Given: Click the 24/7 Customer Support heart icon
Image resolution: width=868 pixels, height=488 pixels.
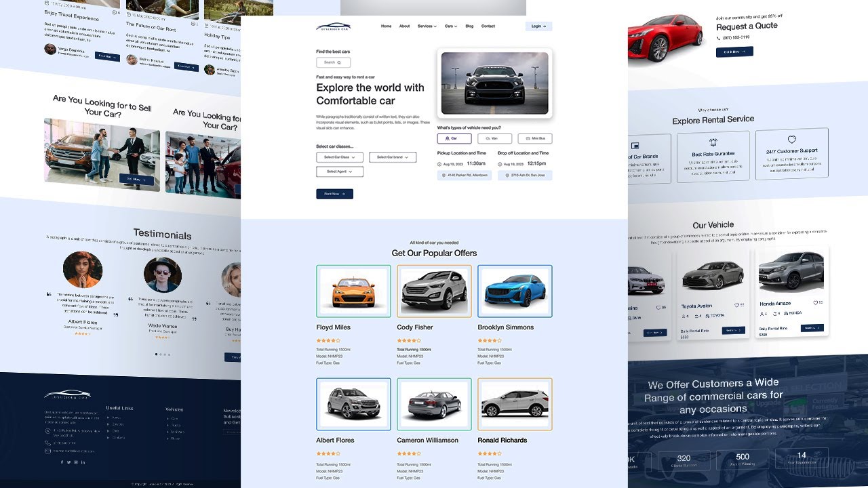Looking at the screenshot, I should point(791,140).
